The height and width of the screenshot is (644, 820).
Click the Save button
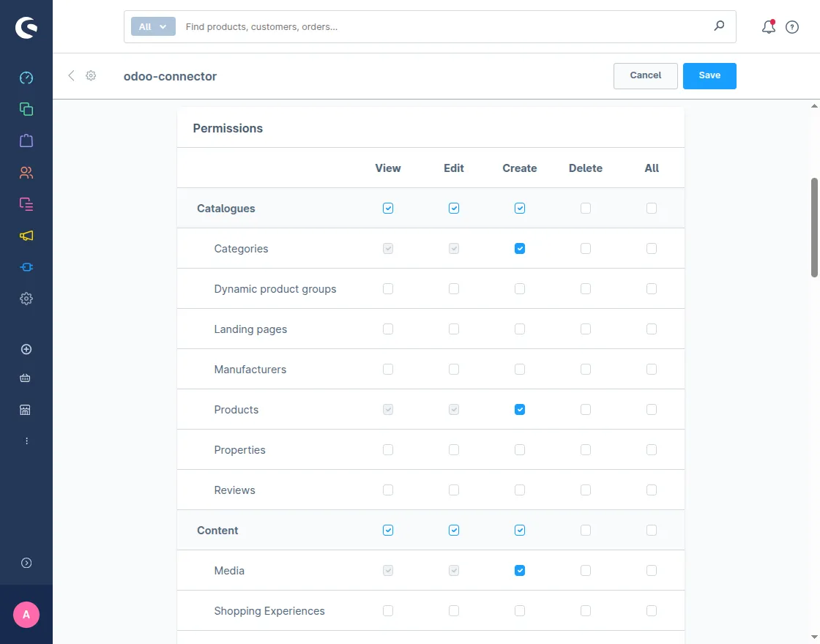pos(709,76)
